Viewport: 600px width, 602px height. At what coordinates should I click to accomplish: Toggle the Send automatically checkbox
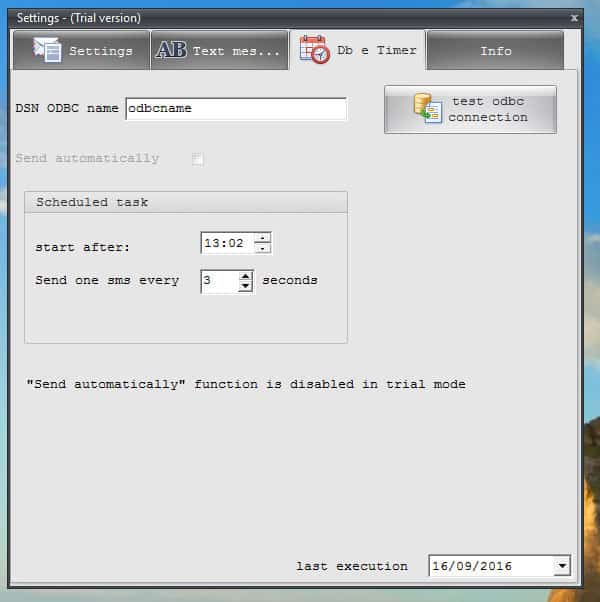pyautogui.click(x=198, y=158)
